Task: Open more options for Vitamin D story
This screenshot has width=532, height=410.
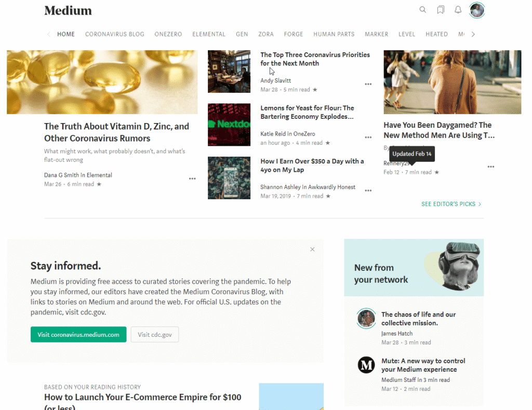Action: (x=192, y=179)
